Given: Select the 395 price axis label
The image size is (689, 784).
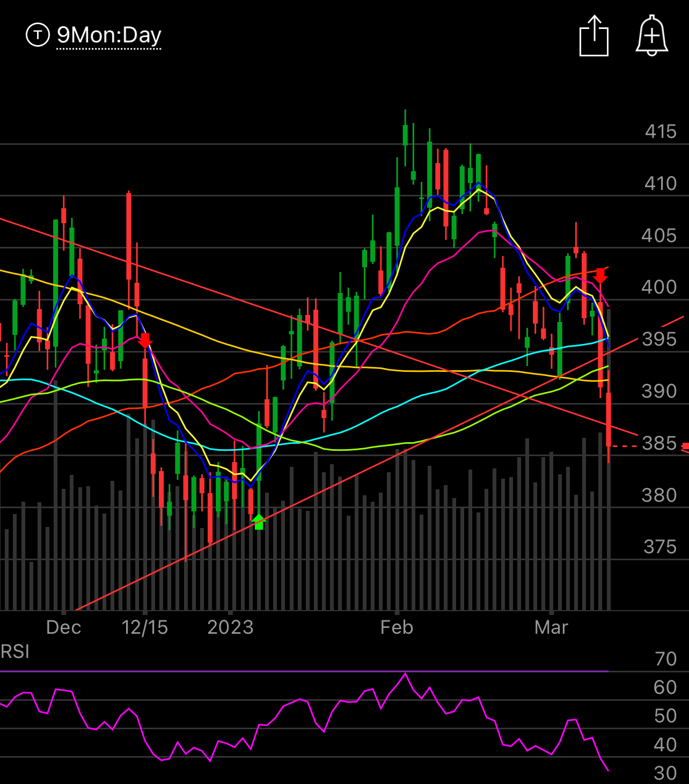Looking at the screenshot, I should point(659,339).
